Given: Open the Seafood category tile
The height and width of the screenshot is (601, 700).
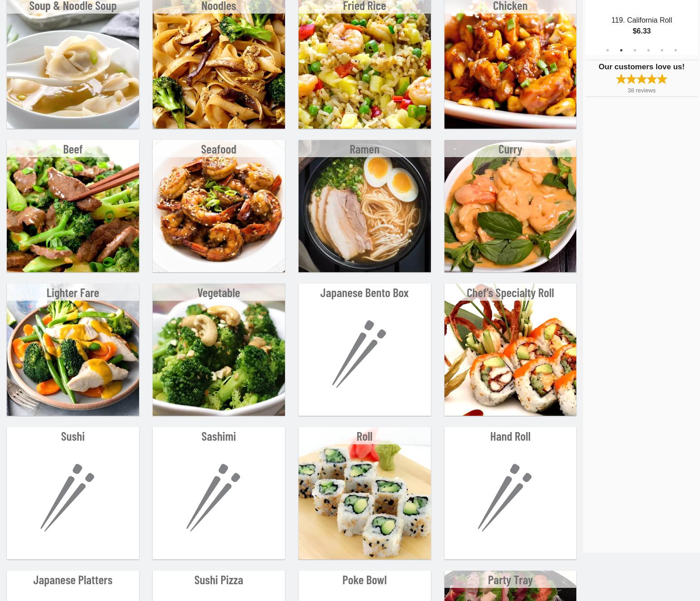Looking at the screenshot, I should click(219, 206).
